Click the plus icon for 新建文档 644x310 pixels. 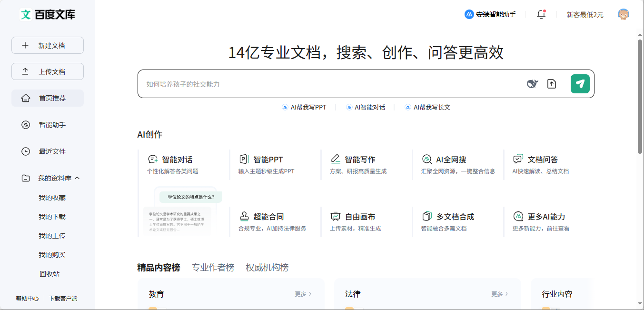[x=25, y=45]
